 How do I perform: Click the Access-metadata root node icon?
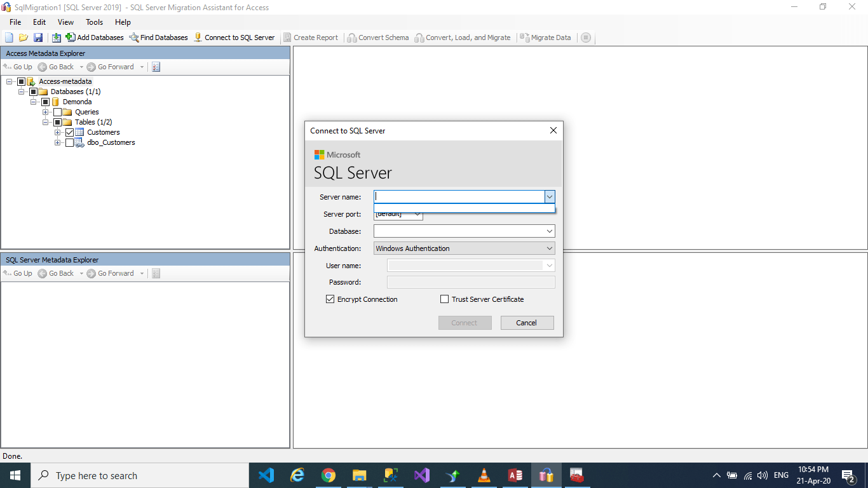coord(31,81)
